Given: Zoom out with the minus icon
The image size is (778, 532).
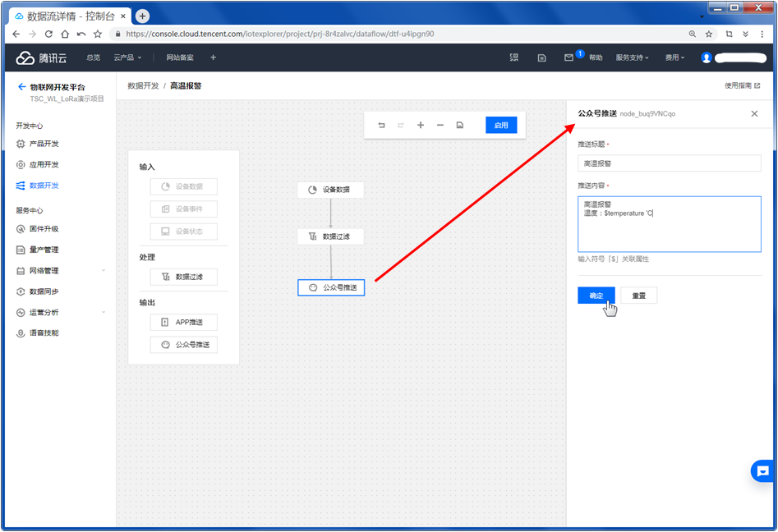Looking at the screenshot, I should [440, 125].
